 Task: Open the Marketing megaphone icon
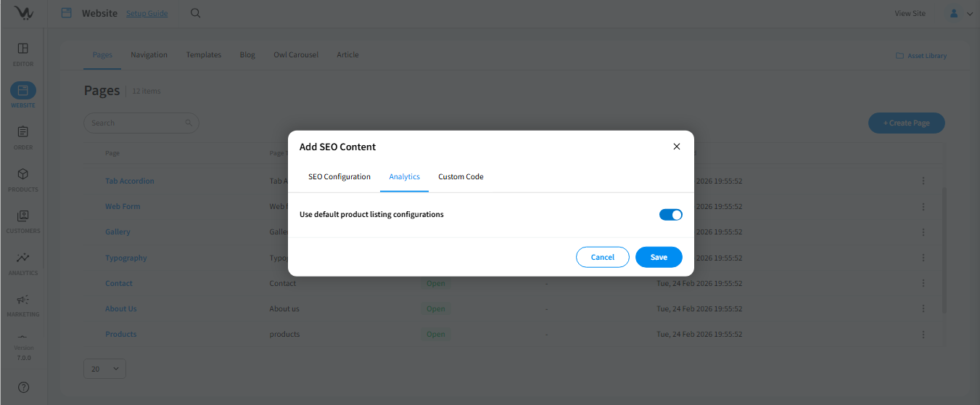tap(22, 300)
